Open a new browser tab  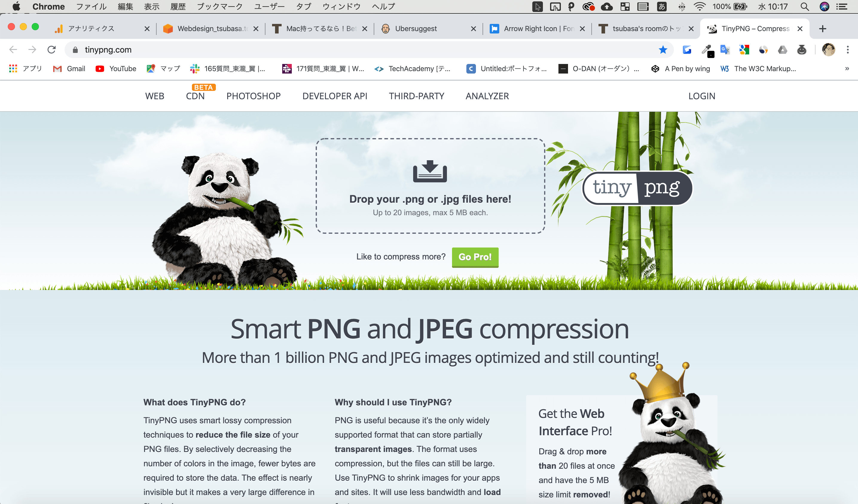pyautogui.click(x=823, y=29)
